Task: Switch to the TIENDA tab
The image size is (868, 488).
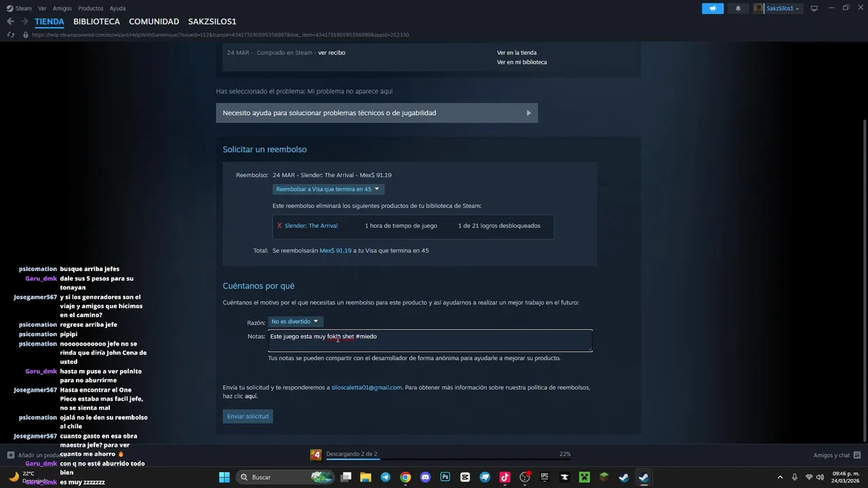Action: point(50,22)
